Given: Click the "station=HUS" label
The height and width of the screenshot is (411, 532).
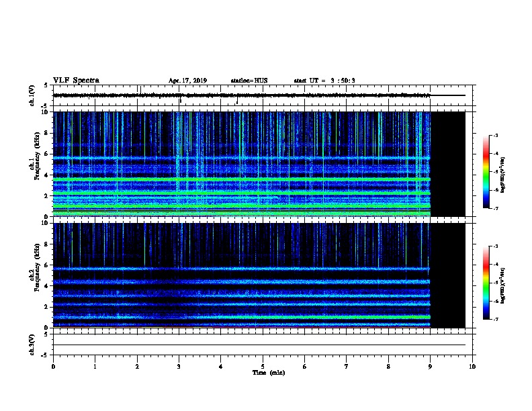Looking at the screenshot, I should (x=249, y=81).
